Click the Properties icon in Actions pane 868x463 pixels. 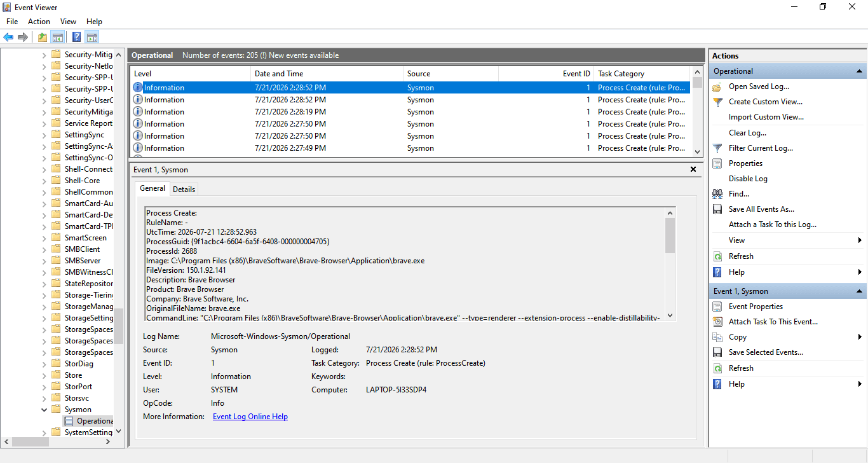point(717,163)
